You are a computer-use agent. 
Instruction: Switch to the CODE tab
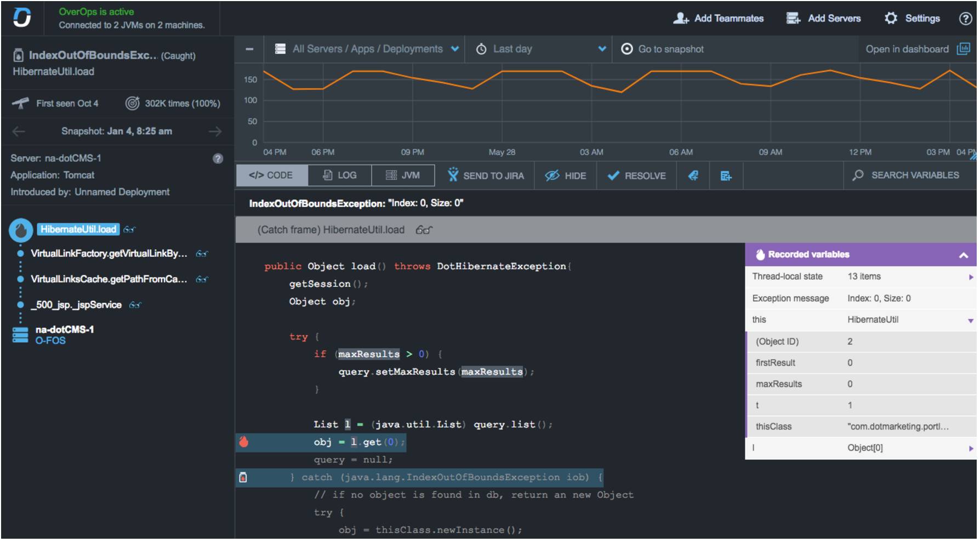tap(272, 176)
